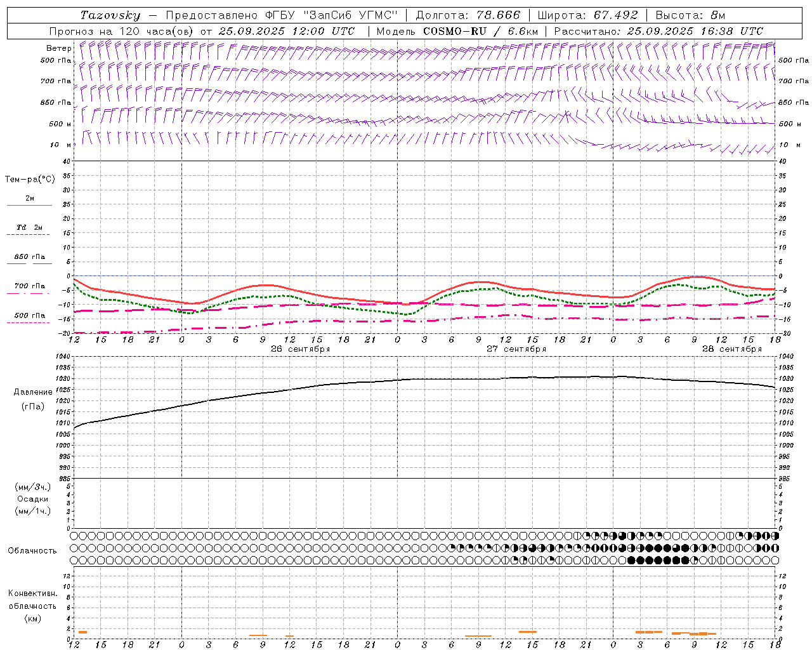Viewport: 812px width, 650px height.
Task: Click first fully black circle in bottom cloud row
Action: tap(631, 560)
